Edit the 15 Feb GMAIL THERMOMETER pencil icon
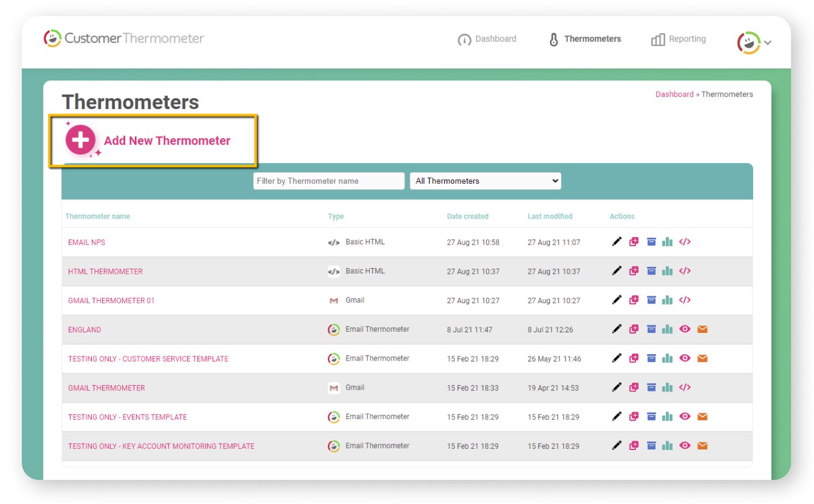 pos(617,387)
